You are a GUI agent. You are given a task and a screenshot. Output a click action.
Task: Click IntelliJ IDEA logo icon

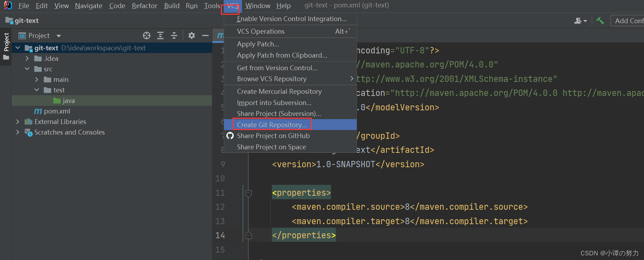coord(8,5)
